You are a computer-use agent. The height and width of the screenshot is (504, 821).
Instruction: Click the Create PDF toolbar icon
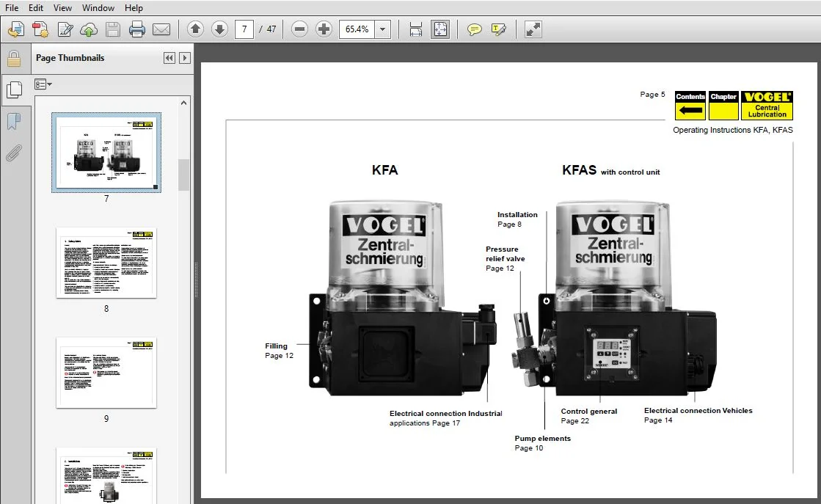click(40, 29)
